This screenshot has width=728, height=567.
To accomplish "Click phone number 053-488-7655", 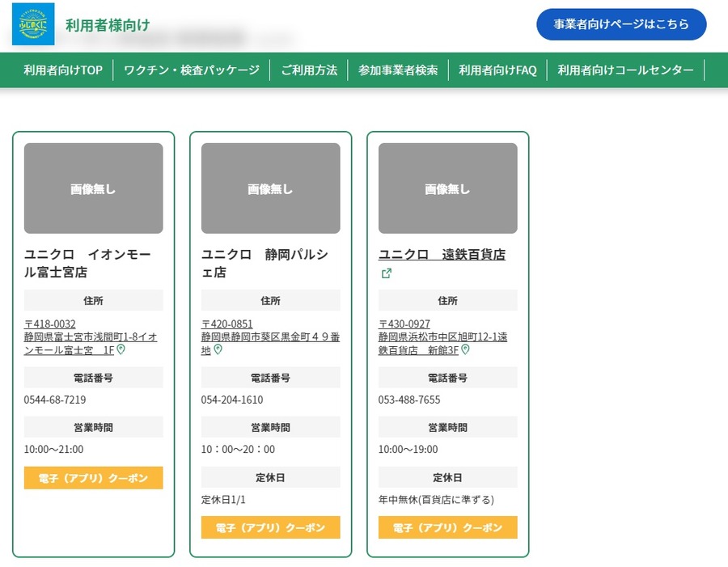I will 409,400.
